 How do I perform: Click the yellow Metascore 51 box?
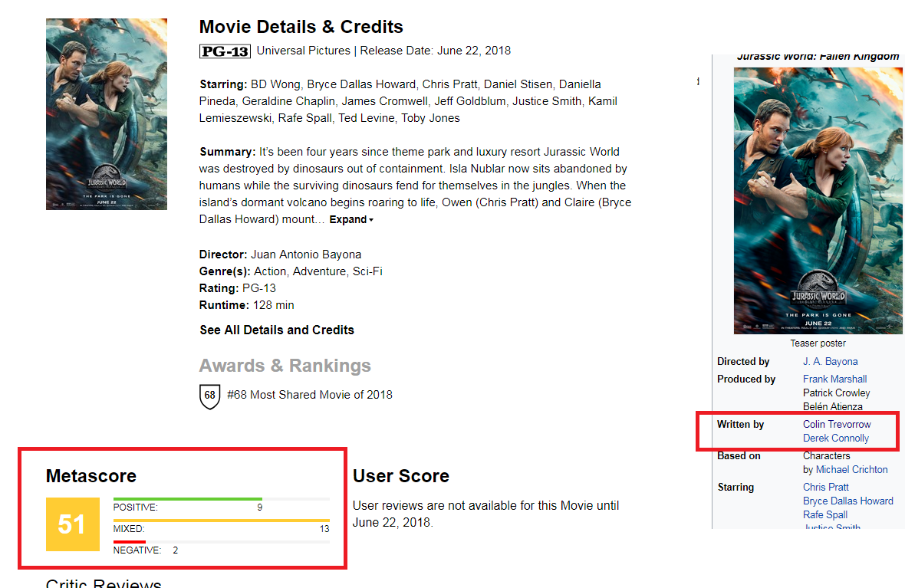(x=73, y=524)
